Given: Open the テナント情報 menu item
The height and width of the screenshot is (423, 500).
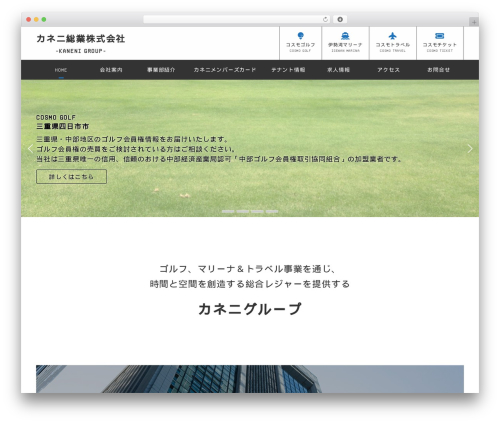Looking at the screenshot, I should pyautogui.click(x=288, y=70).
